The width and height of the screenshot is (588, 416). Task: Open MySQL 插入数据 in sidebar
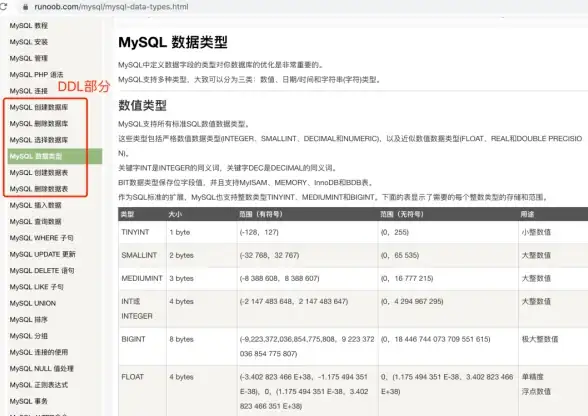tap(35, 205)
